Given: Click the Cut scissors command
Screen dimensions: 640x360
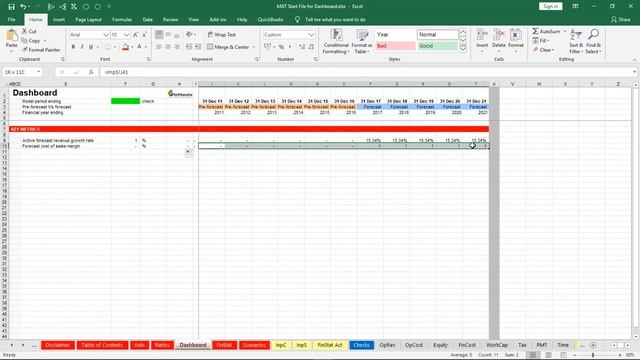Looking at the screenshot, I should (29, 31).
